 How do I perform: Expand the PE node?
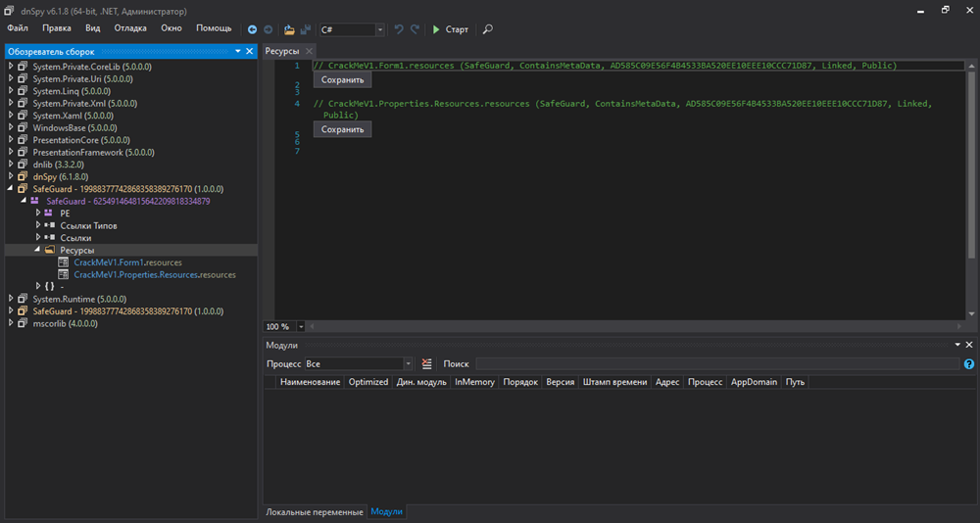[37, 214]
